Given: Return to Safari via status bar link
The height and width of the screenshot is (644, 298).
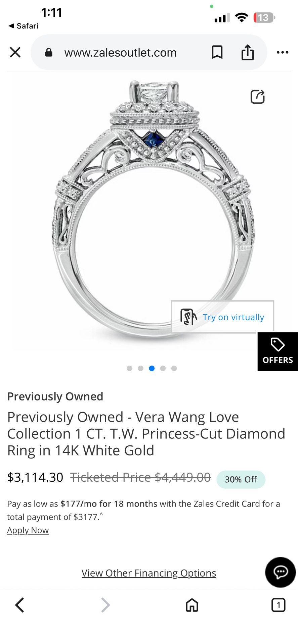Looking at the screenshot, I should [x=23, y=26].
